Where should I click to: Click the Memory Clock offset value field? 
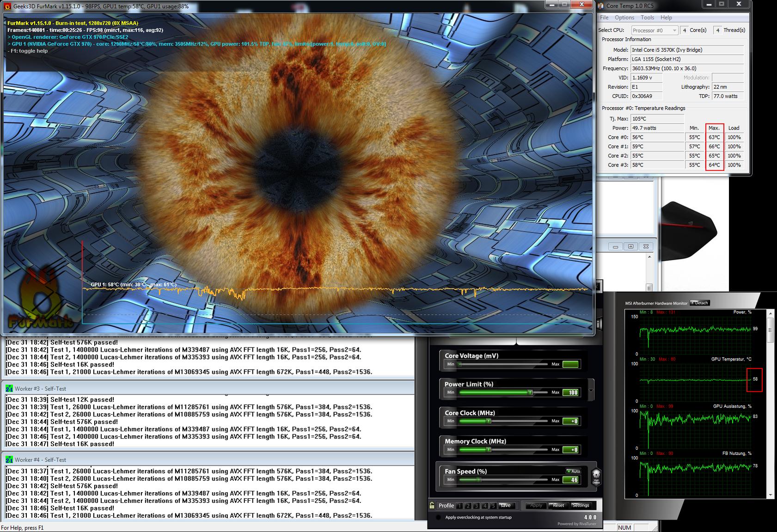coord(571,450)
